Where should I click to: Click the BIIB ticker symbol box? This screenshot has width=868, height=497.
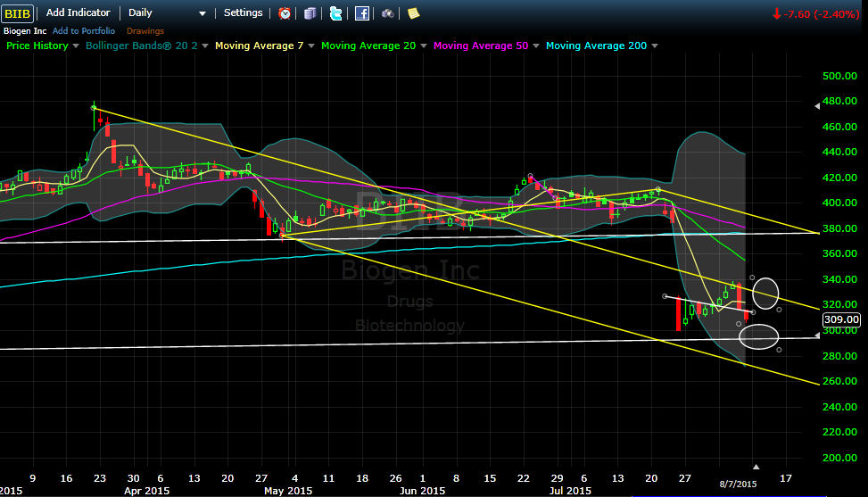(x=20, y=13)
